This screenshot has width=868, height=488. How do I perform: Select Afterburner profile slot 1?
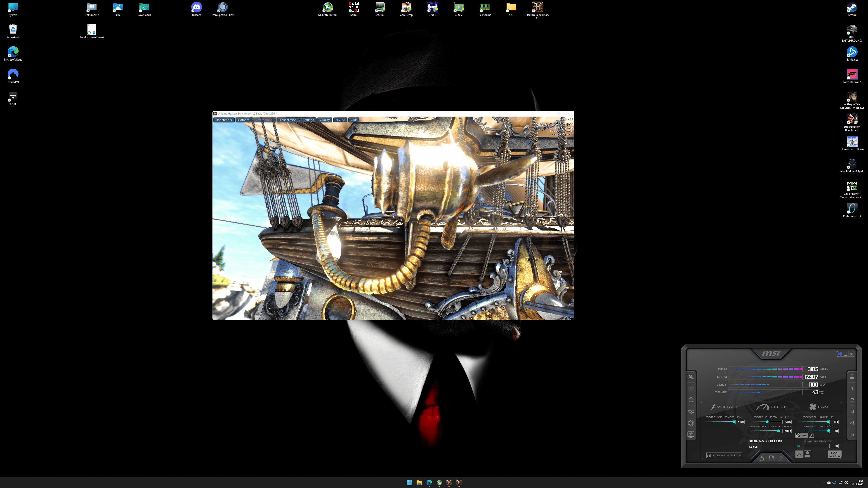(852, 388)
